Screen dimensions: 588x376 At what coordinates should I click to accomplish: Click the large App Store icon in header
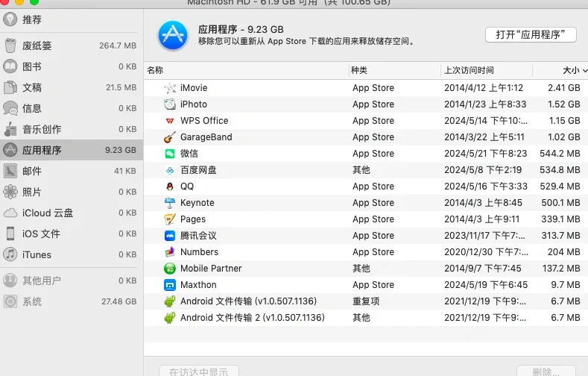[173, 35]
